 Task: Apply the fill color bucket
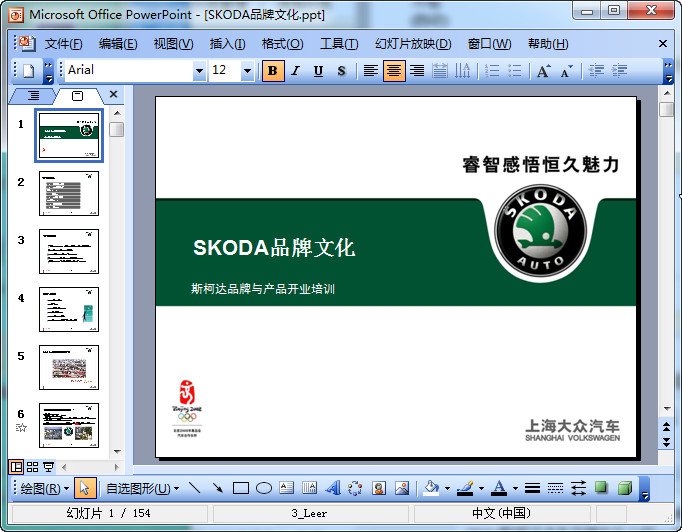pos(431,488)
